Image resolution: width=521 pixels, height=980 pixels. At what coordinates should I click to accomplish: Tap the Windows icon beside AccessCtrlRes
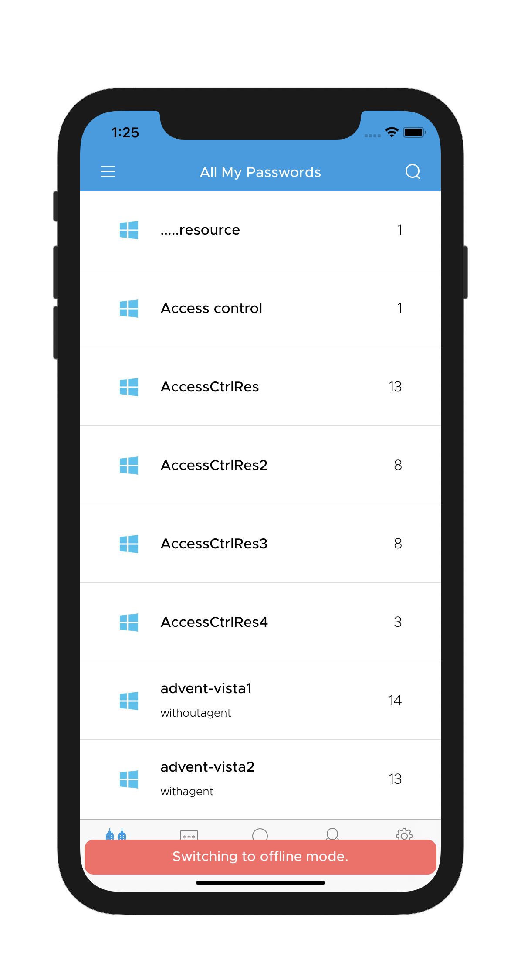pos(129,386)
